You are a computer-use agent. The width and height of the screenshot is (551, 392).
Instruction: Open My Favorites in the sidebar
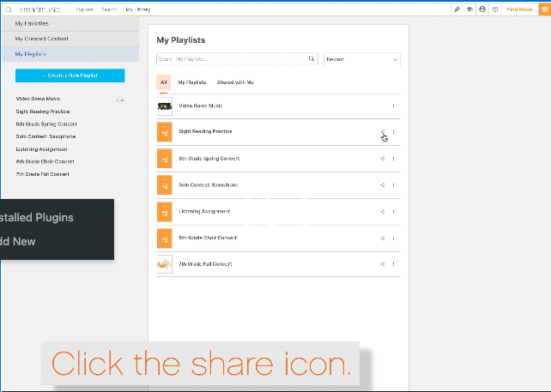[x=34, y=25]
